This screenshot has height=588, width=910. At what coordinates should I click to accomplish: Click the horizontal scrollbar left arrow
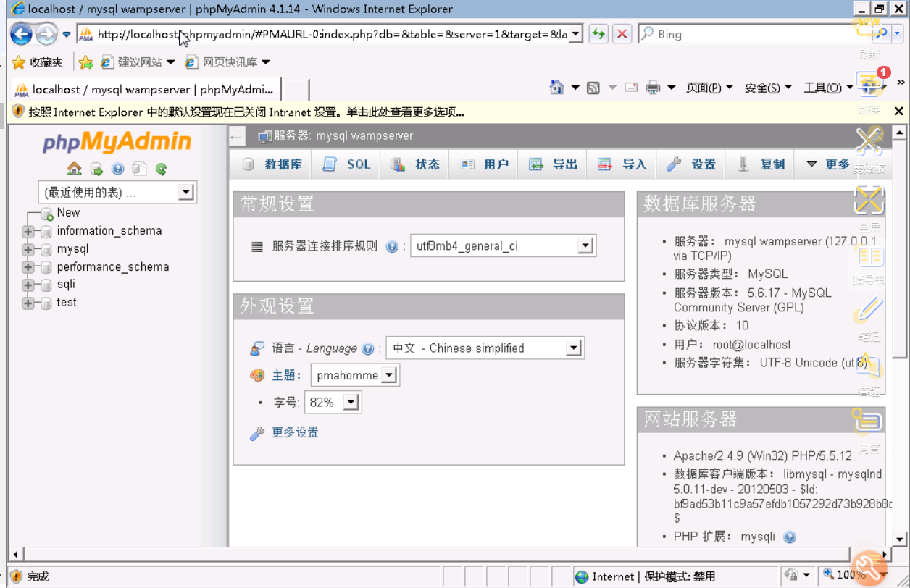(x=16, y=555)
